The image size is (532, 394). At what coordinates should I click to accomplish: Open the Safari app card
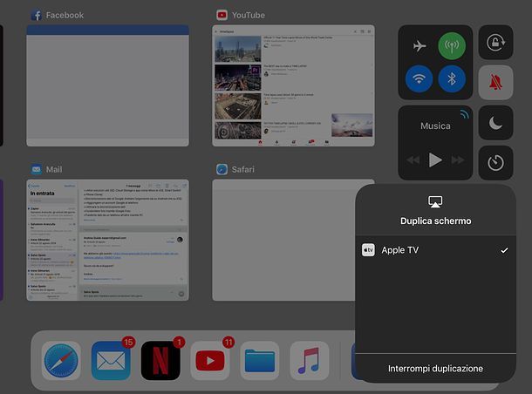coord(283,240)
